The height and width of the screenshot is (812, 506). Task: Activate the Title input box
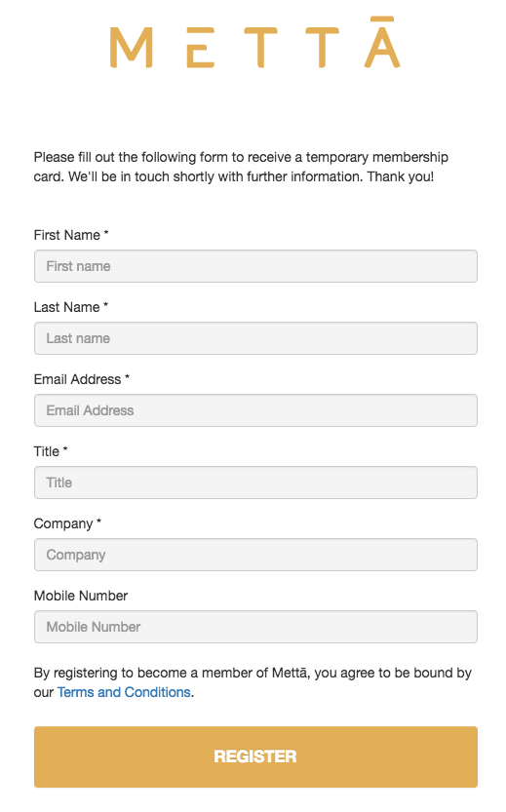click(x=255, y=483)
